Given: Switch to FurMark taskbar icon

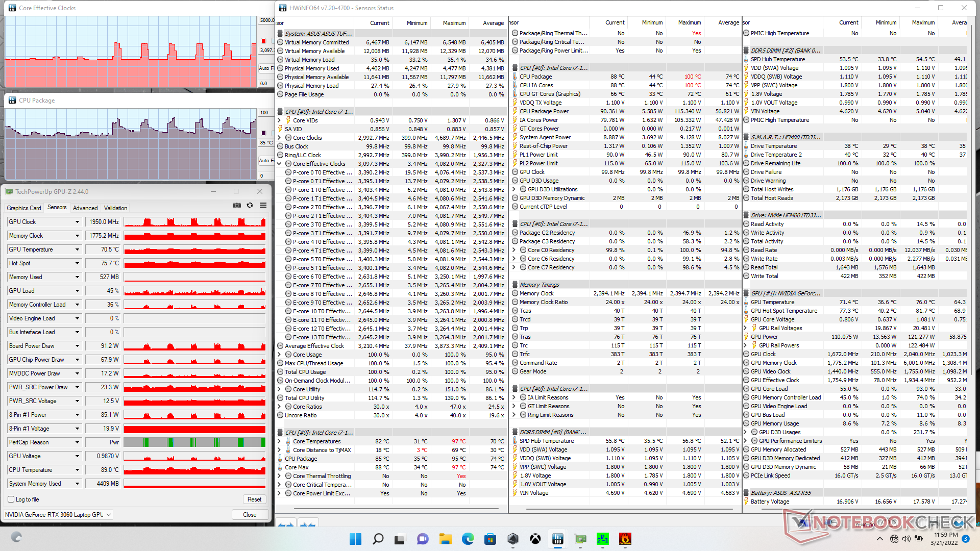Looking at the screenshot, I should point(625,539).
